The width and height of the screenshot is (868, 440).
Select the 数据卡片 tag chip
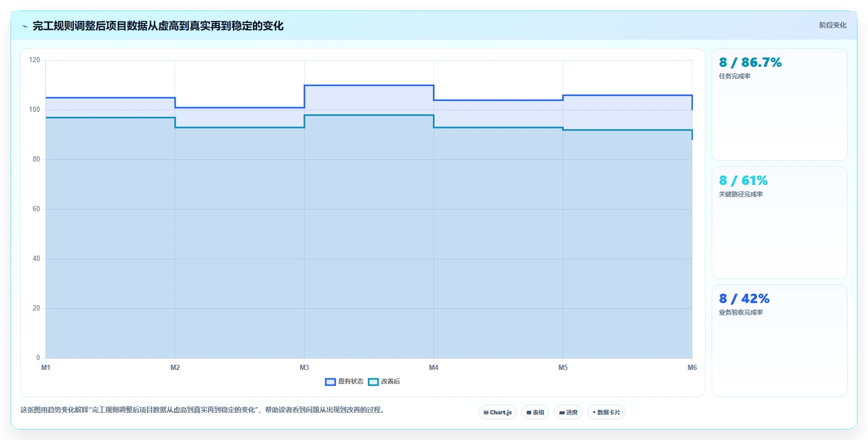pos(607,412)
